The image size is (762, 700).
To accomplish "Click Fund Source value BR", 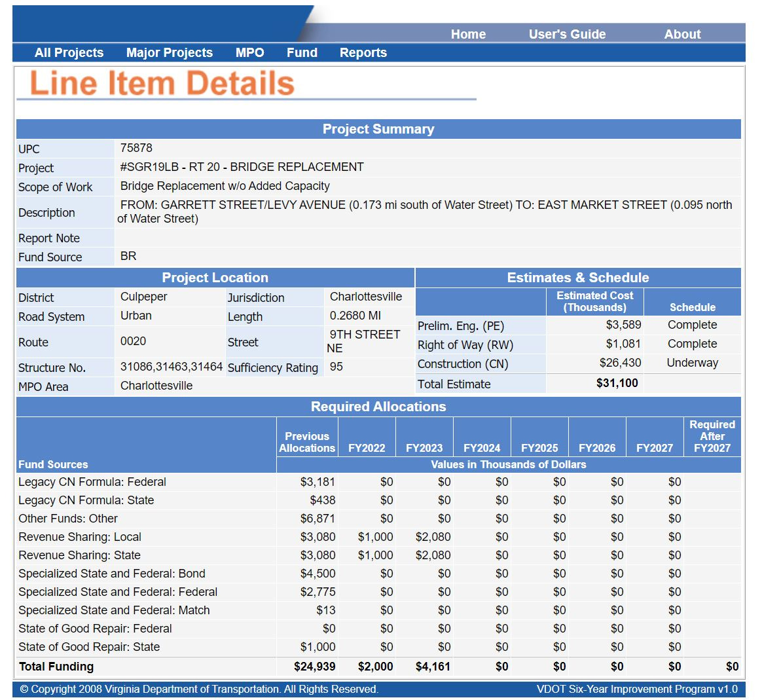I will pyautogui.click(x=128, y=256).
